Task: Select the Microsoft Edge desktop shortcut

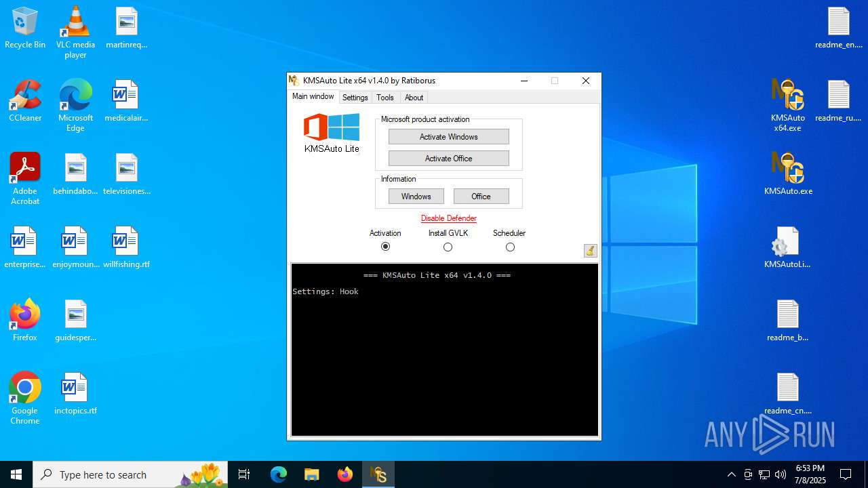Action: click(x=75, y=106)
